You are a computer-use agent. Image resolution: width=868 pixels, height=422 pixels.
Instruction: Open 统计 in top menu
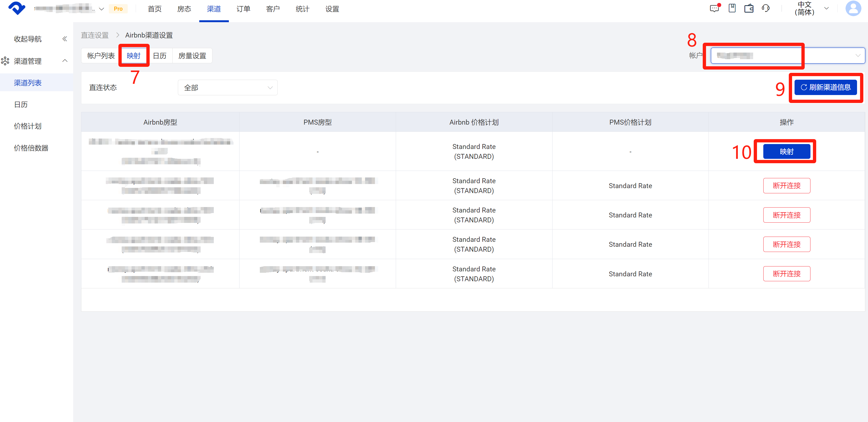(303, 9)
